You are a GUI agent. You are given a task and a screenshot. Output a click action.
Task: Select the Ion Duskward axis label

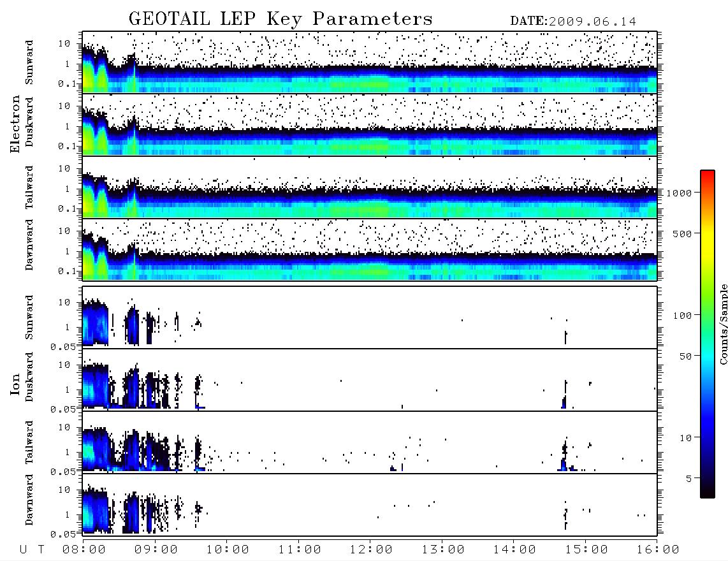[x=29, y=377]
